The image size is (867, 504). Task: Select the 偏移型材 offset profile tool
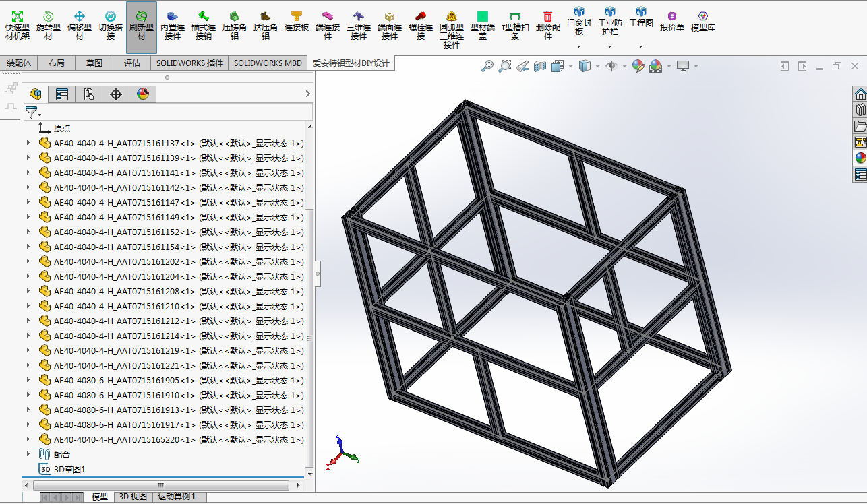click(79, 26)
